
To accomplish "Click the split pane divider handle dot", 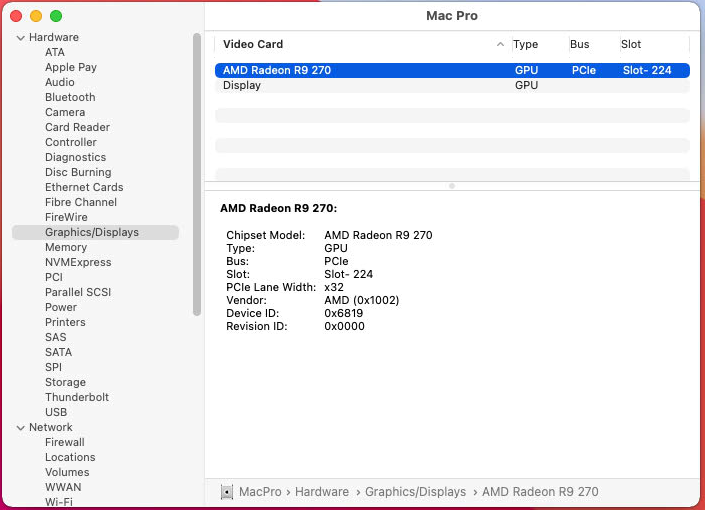I will (x=452, y=186).
